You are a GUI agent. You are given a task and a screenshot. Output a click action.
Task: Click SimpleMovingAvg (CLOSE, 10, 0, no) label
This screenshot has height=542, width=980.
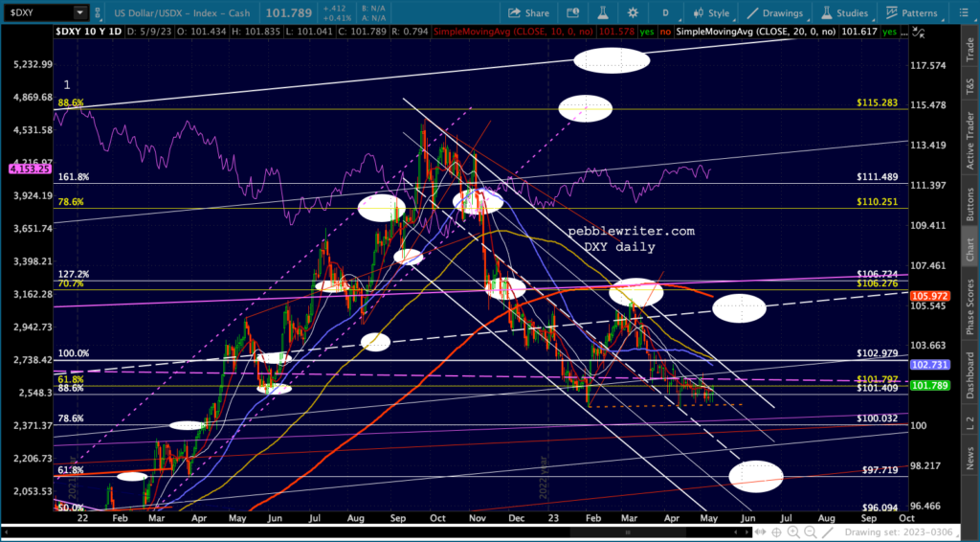(x=514, y=32)
